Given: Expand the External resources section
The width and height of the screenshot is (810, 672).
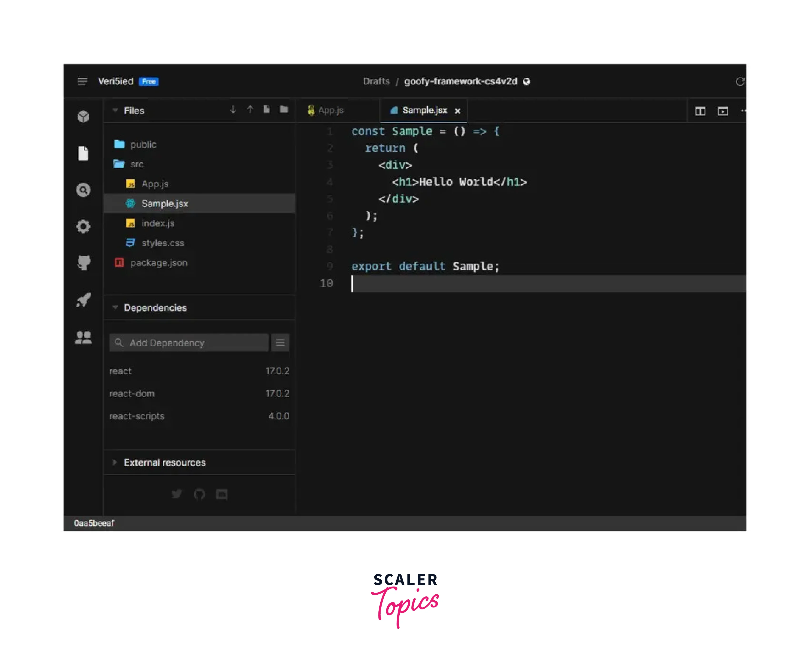Looking at the screenshot, I should click(115, 462).
